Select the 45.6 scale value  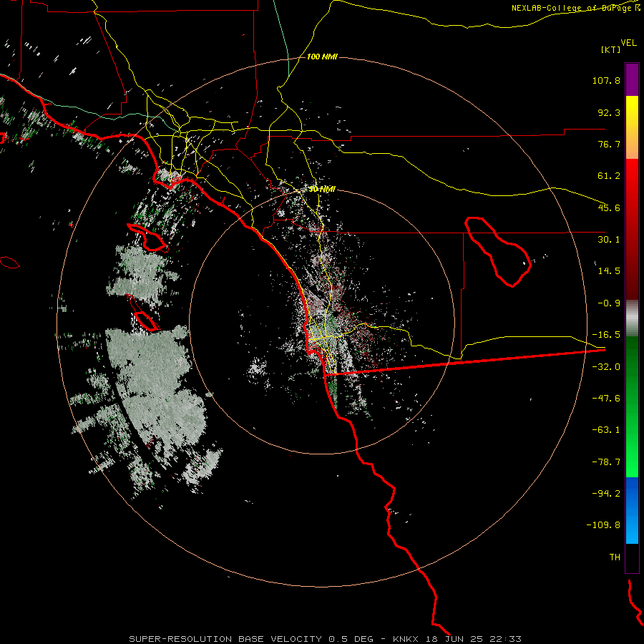[x=609, y=208]
